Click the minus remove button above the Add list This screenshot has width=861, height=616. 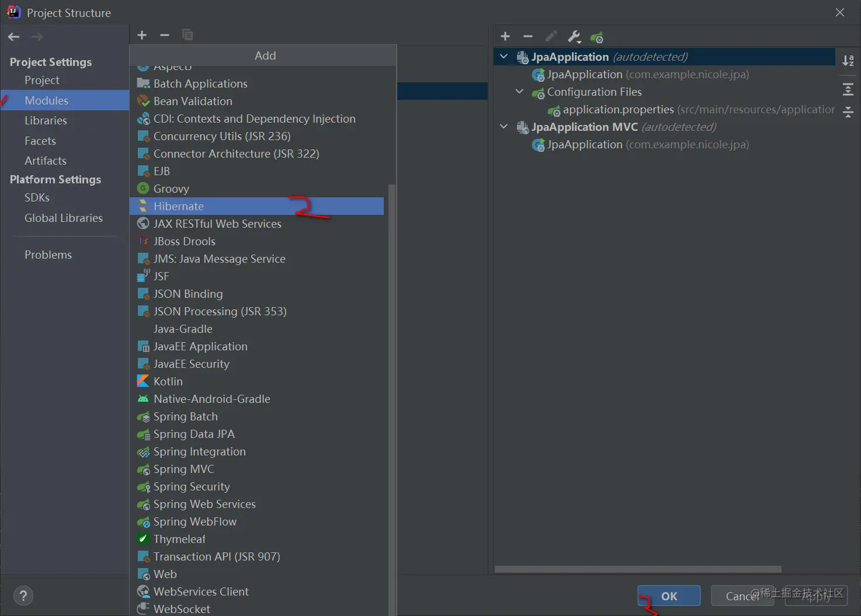(165, 35)
